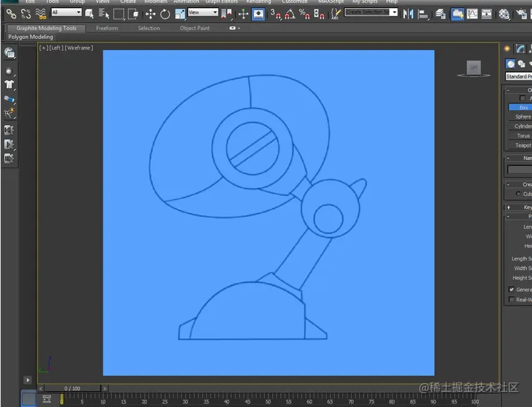Activate the Rotate tool
Screen dimensions: 532x407
click(x=165, y=14)
